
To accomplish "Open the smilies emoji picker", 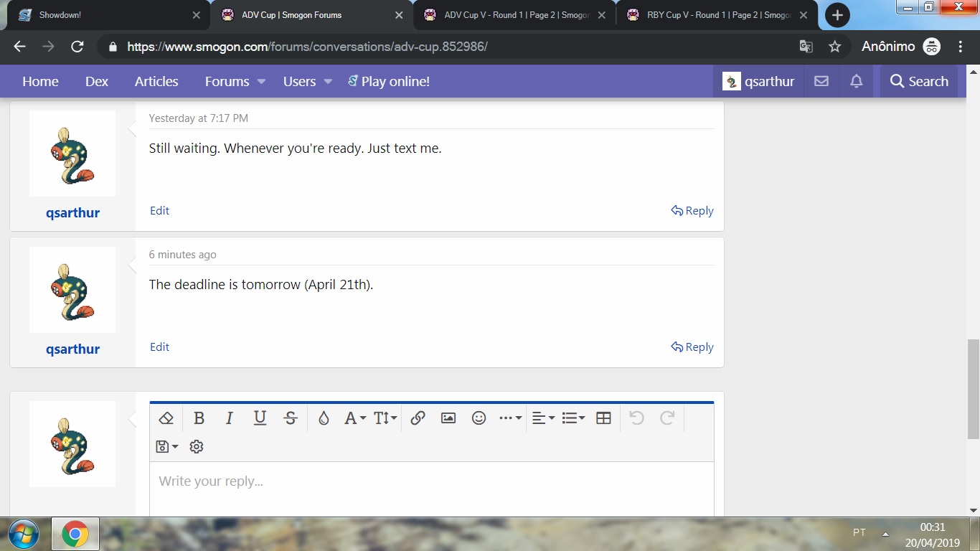I will [479, 418].
